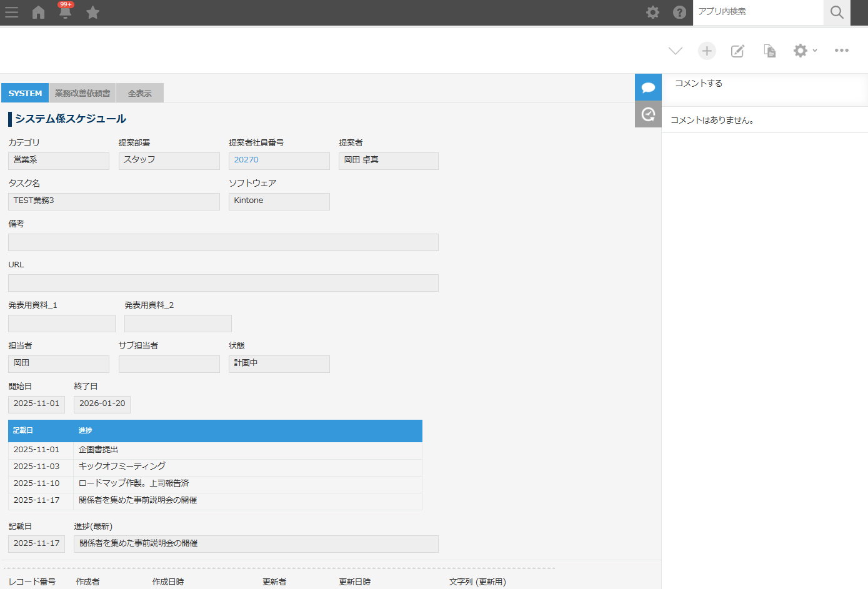The width and height of the screenshot is (868, 589).
Task: Open the notifications bell
Action: [65, 12]
